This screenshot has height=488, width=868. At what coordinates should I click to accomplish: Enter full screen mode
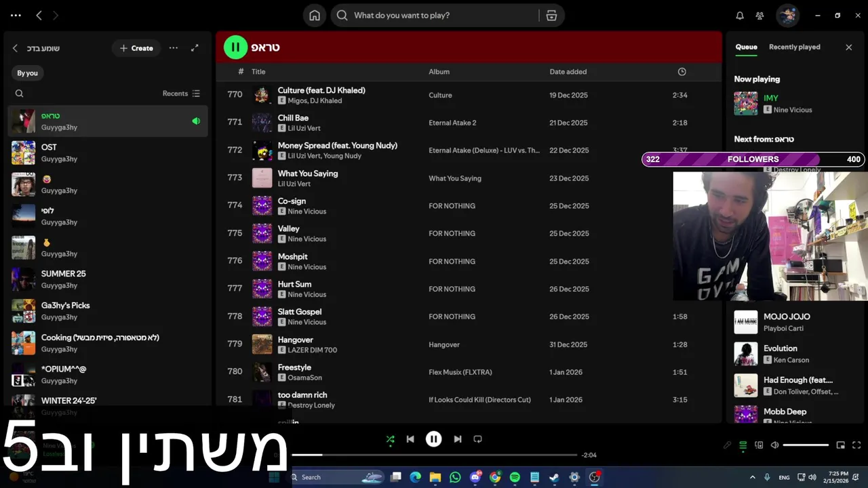click(856, 445)
